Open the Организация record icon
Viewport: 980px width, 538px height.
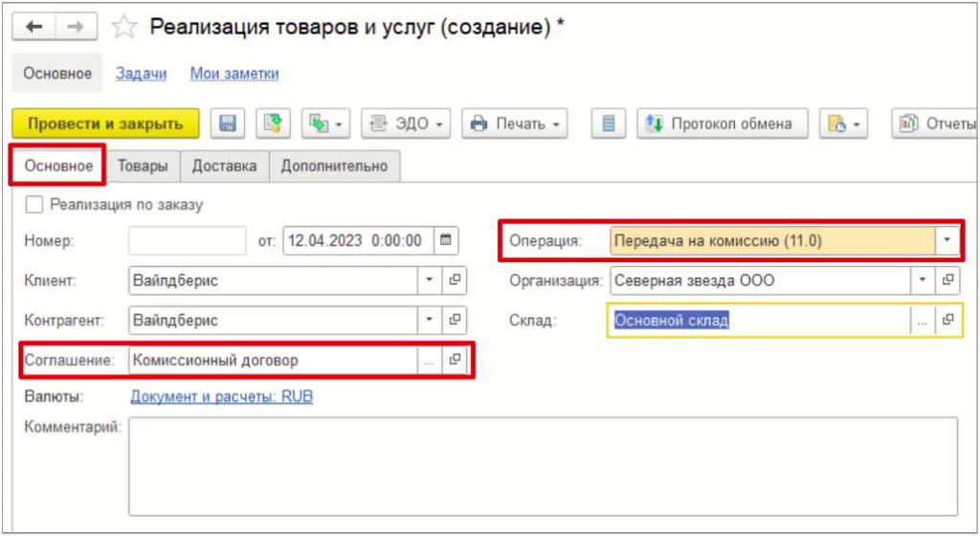(947, 280)
